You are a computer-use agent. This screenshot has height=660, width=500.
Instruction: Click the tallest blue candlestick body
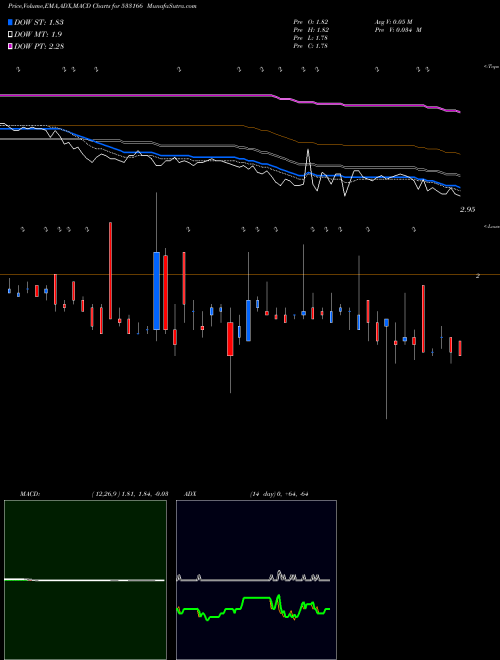[x=157, y=291]
